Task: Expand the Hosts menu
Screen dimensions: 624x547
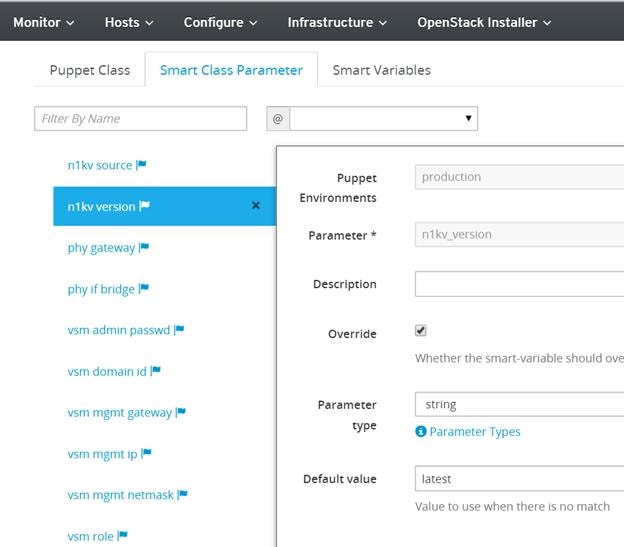Action: (129, 22)
